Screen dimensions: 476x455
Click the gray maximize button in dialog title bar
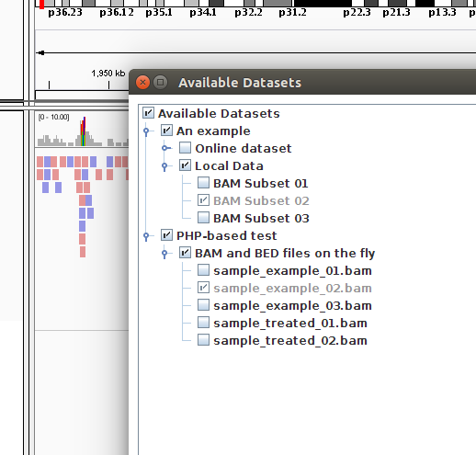(160, 82)
